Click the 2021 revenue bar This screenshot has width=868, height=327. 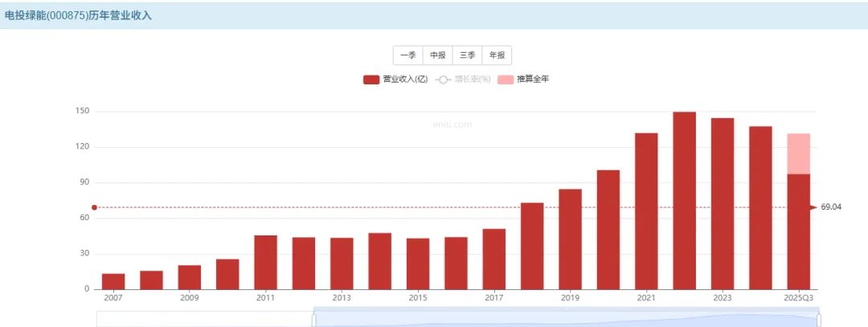(646, 211)
